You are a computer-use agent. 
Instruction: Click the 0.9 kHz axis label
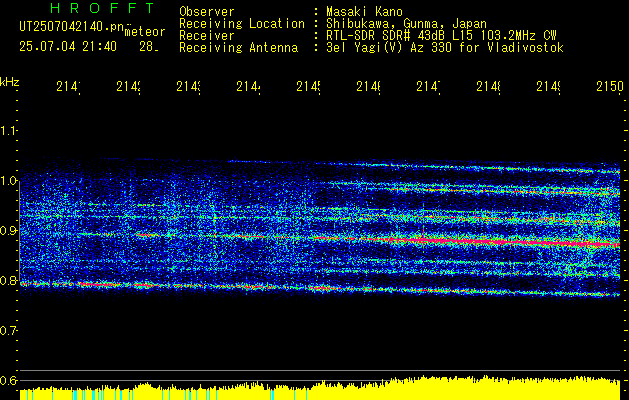tap(8, 231)
